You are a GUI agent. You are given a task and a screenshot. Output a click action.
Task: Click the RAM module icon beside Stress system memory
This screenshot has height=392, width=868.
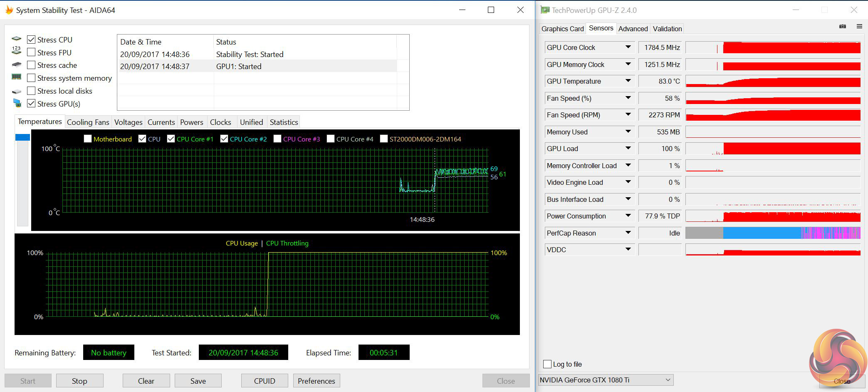17,77
